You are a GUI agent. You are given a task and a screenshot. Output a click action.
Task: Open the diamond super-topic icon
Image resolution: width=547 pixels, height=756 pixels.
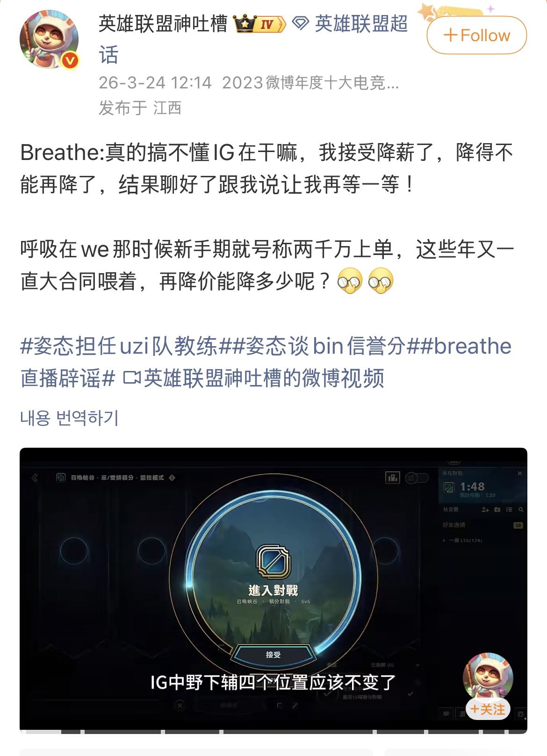[301, 23]
